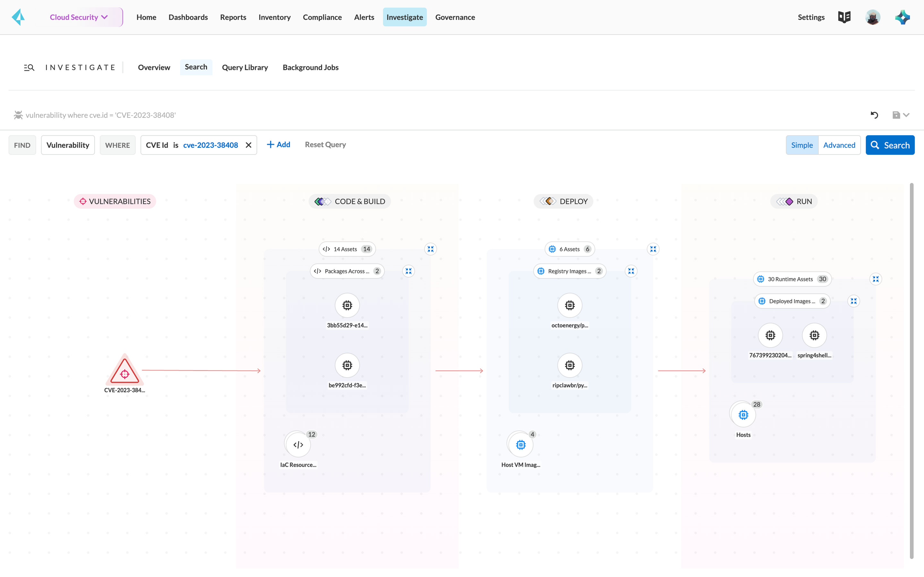Go to the Query Library tab
Screen dimensions: 924x577
(x=245, y=68)
